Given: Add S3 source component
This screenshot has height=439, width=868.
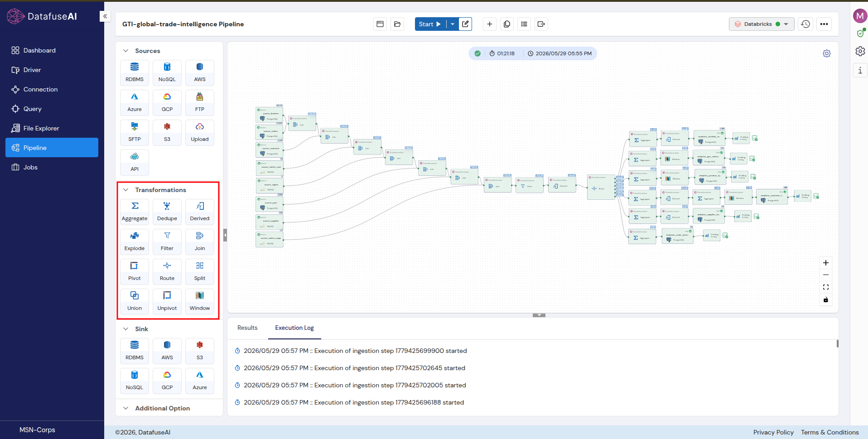Looking at the screenshot, I should (167, 132).
